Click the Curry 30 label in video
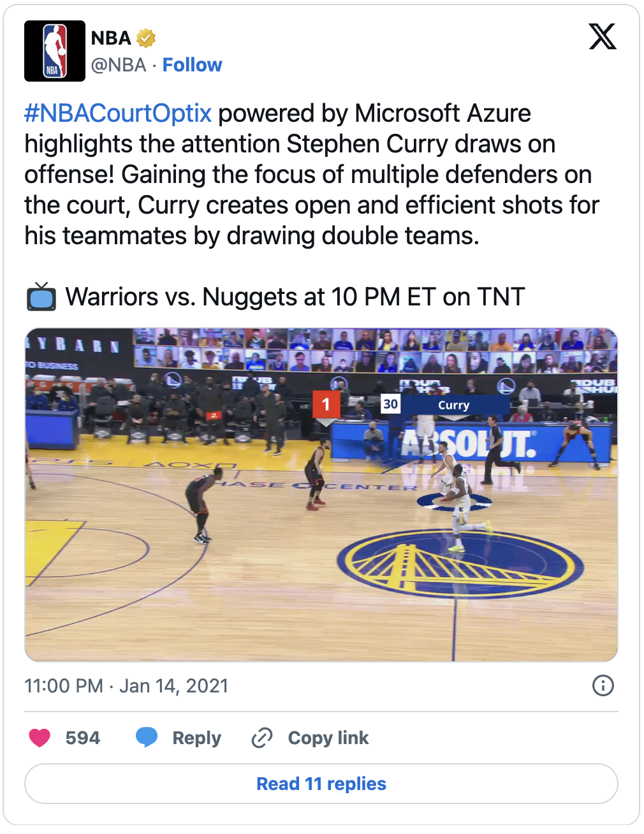Image resolution: width=644 pixels, height=834 pixels. (444, 405)
